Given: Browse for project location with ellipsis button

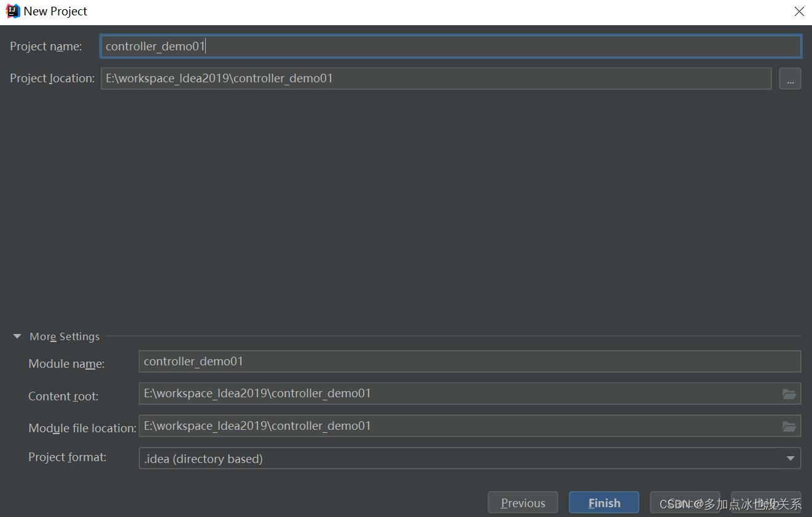Looking at the screenshot, I should click(x=790, y=79).
